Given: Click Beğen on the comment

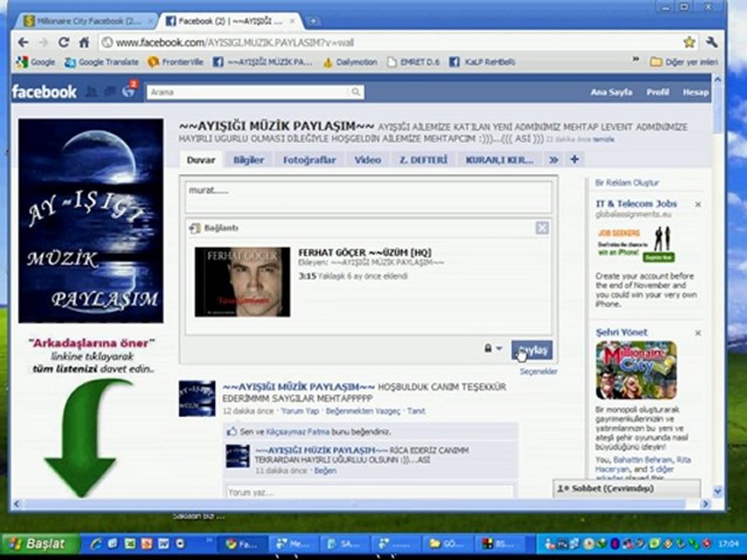Looking at the screenshot, I should (x=325, y=471).
